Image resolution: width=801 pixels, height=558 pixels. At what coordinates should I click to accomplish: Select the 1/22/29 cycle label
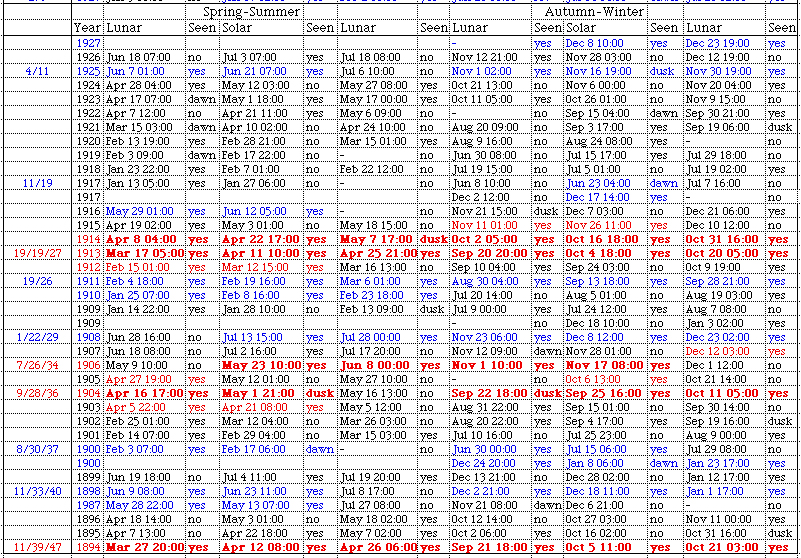(36, 337)
